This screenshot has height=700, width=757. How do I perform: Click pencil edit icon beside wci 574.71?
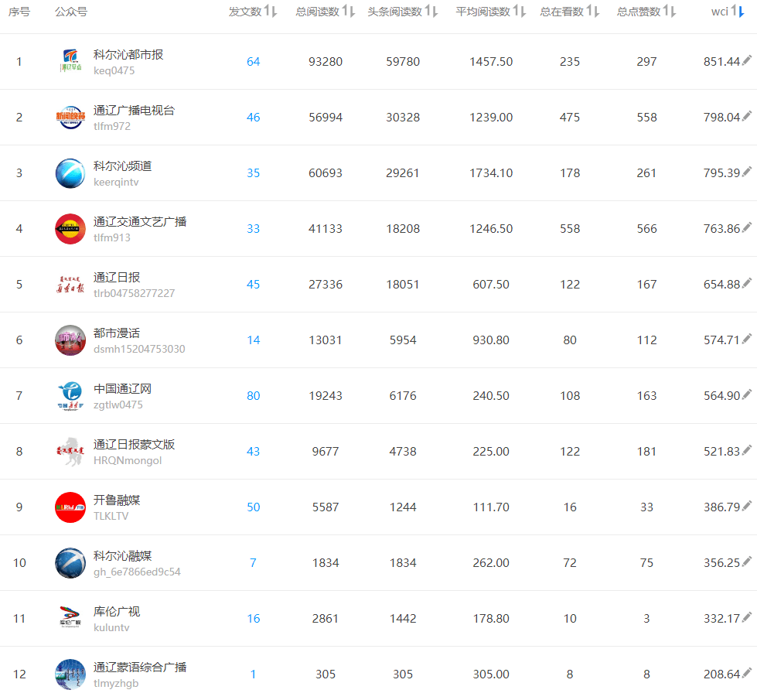click(x=746, y=340)
